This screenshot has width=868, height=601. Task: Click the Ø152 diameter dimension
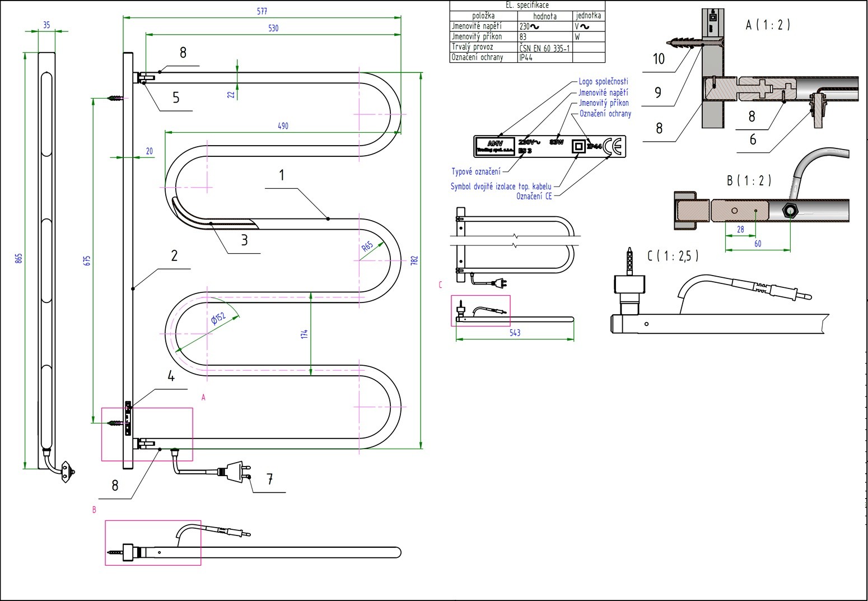218,319
